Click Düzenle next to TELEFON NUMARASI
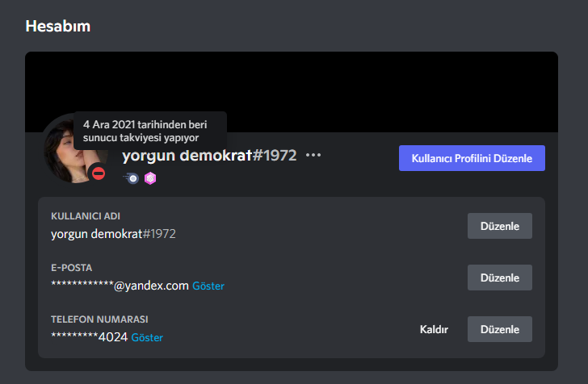Screen dimensions: 588x384 (499, 329)
